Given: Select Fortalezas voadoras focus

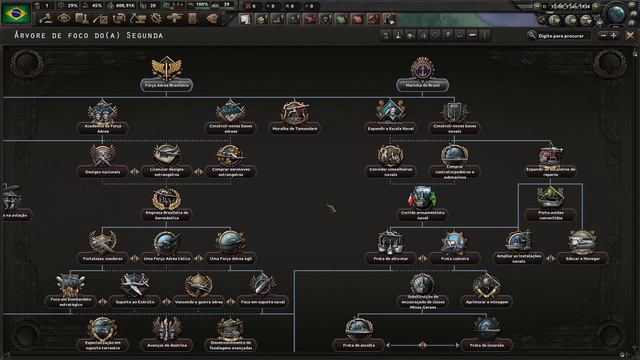Looking at the screenshot, I should 102,247.
